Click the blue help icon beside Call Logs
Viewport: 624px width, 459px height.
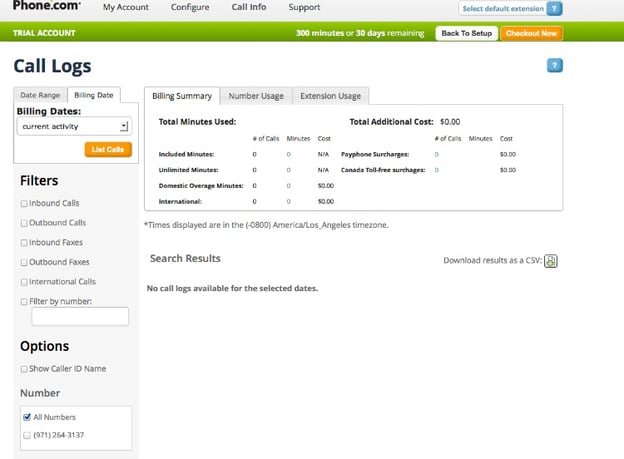pyautogui.click(x=555, y=66)
